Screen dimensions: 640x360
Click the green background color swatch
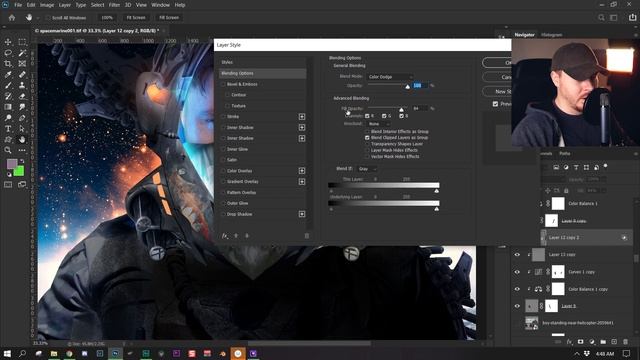click(18, 171)
